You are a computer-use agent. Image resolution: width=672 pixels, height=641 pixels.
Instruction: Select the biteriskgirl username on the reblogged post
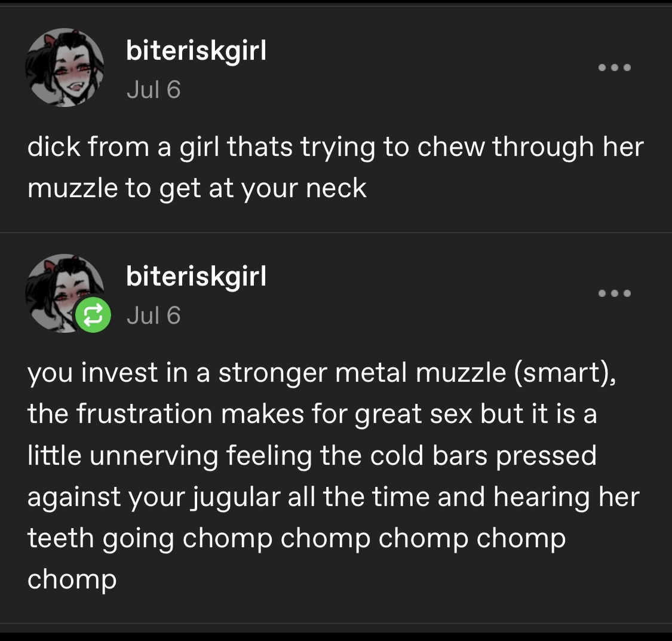(197, 277)
